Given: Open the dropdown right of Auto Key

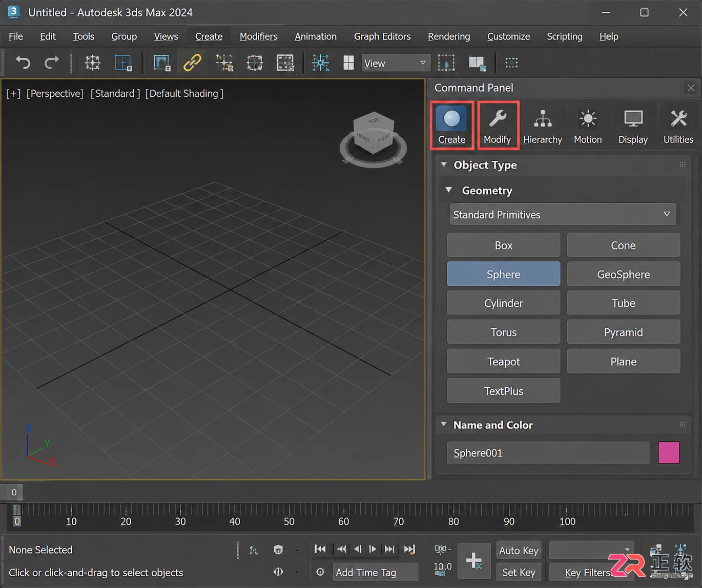Looking at the screenshot, I should pyautogui.click(x=591, y=550).
